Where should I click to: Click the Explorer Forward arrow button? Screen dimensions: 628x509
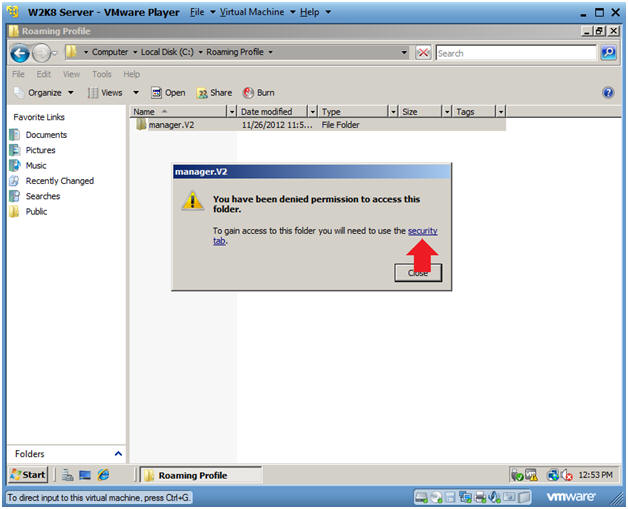pos(42,53)
